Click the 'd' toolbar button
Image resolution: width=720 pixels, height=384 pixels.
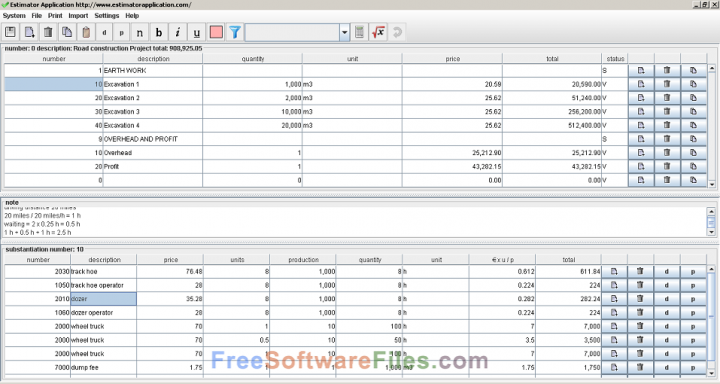click(x=104, y=32)
